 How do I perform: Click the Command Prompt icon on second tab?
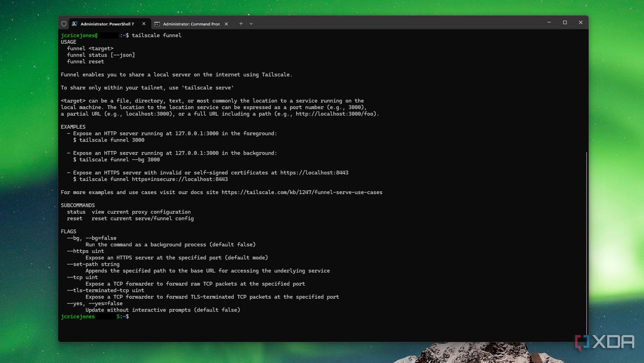coord(157,24)
